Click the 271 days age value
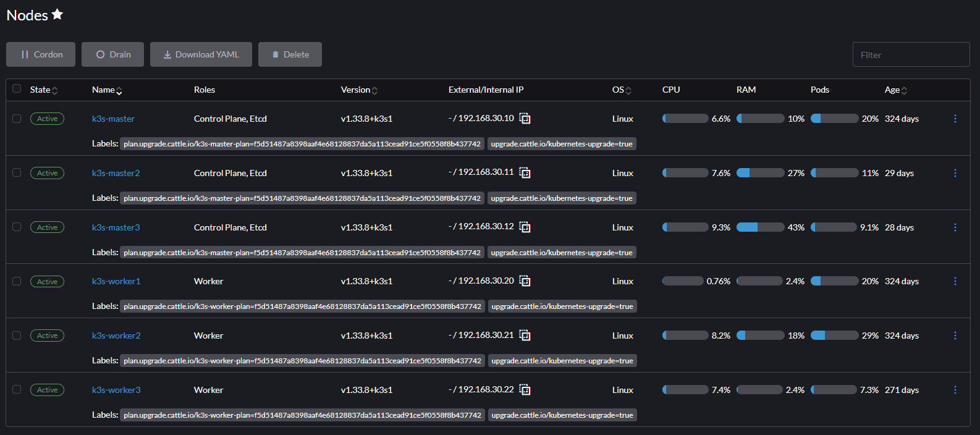The height and width of the screenshot is (435, 980). click(902, 390)
